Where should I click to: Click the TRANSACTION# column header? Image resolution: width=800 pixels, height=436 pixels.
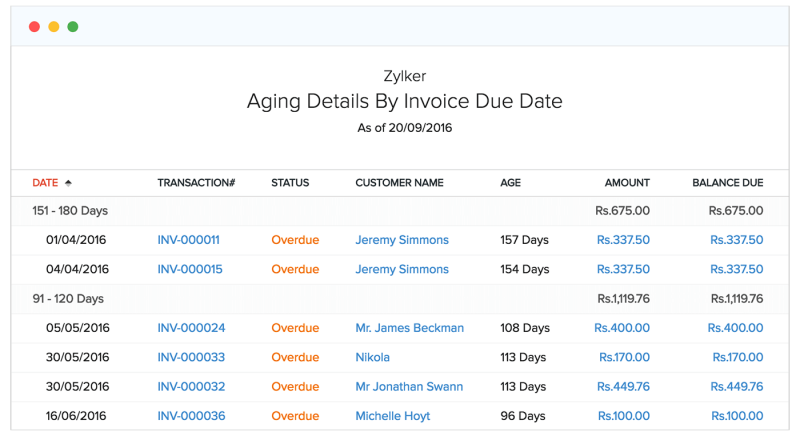coord(196,183)
